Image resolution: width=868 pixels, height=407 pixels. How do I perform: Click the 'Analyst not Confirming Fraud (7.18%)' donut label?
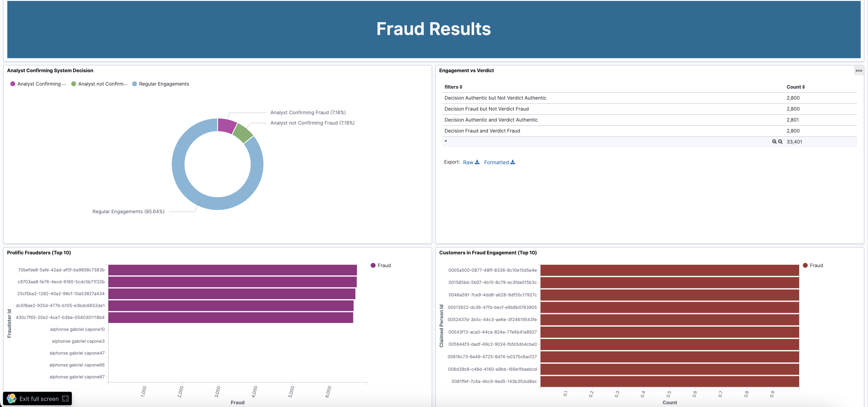pyautogui.click(x=312, y=123)
